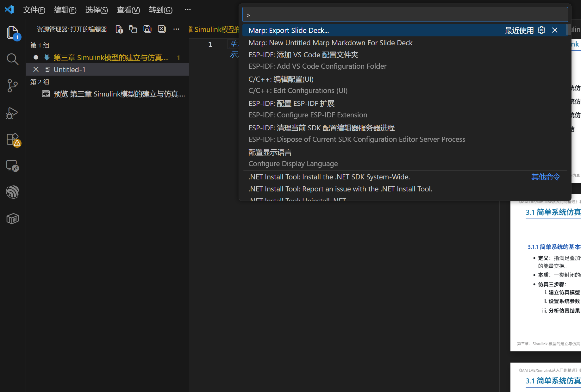Close all open editors
Image resolution: width=581 pixels, height=392 pixels.
pos(162,29)
